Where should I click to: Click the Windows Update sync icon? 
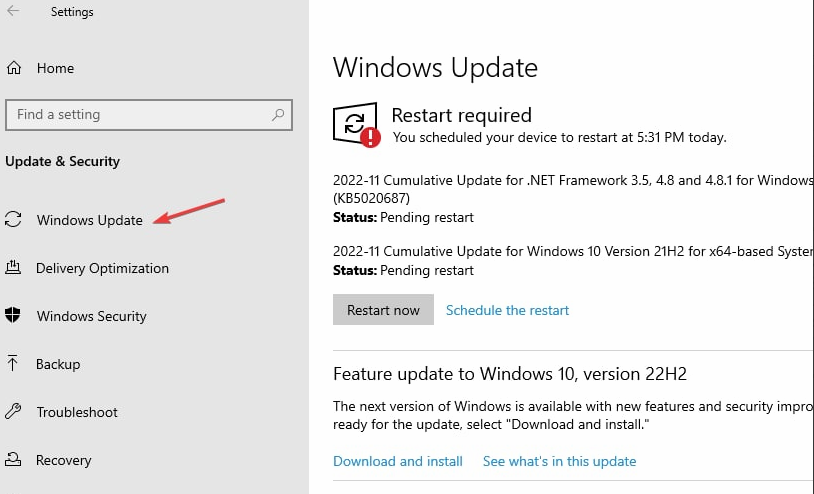point(14,220)
